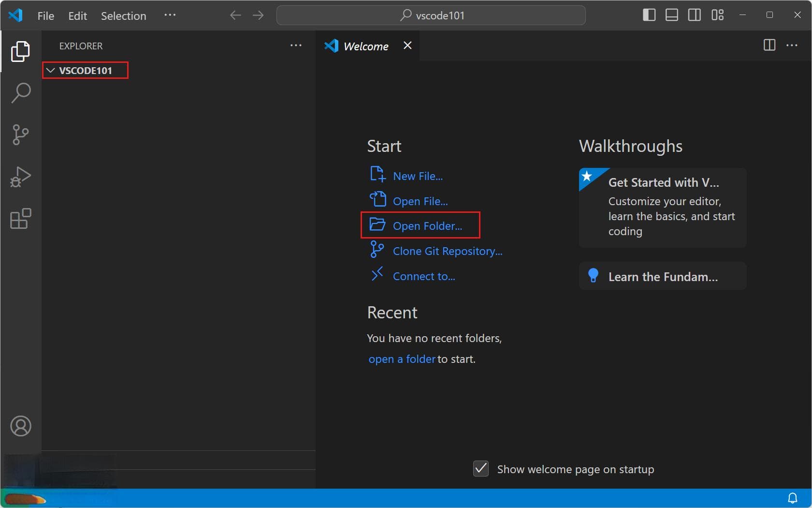This screenshot has height=508, width=812.
Task: Click the VS Code logo in title bar
Action: coord(15,15)
